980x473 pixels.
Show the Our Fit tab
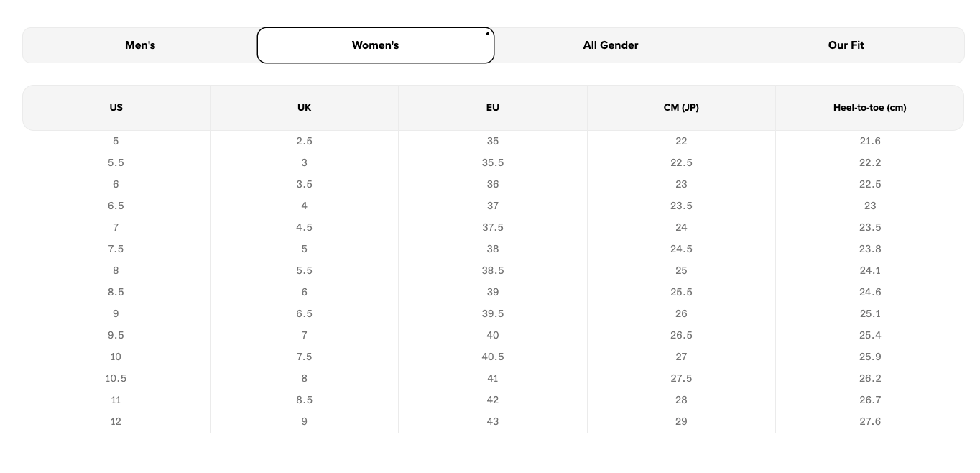(846, 45)
